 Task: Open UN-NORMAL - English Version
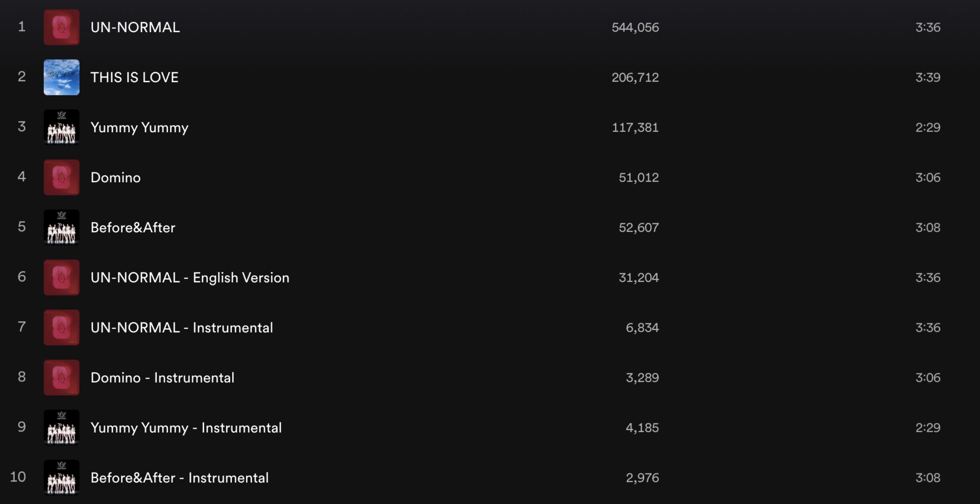click(189, 277)
